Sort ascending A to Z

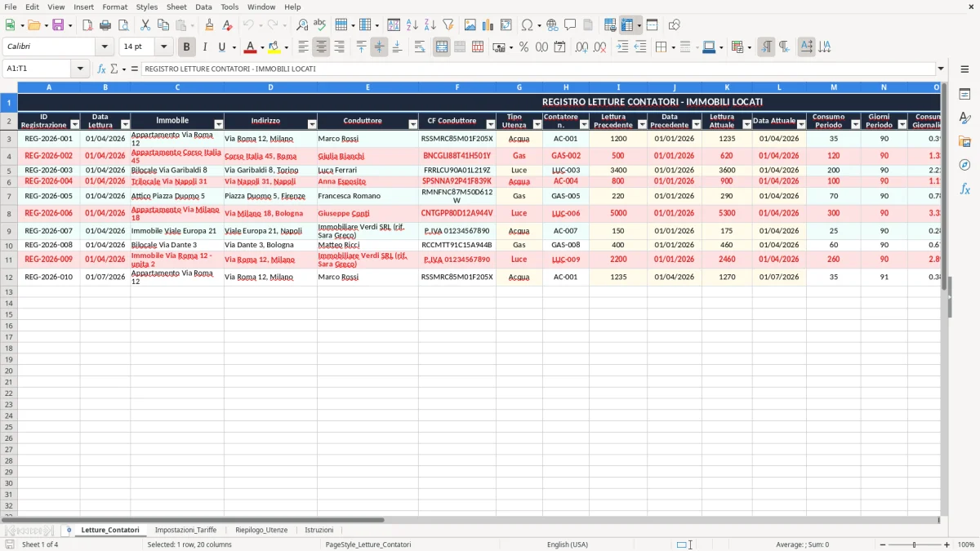point(412,25)
